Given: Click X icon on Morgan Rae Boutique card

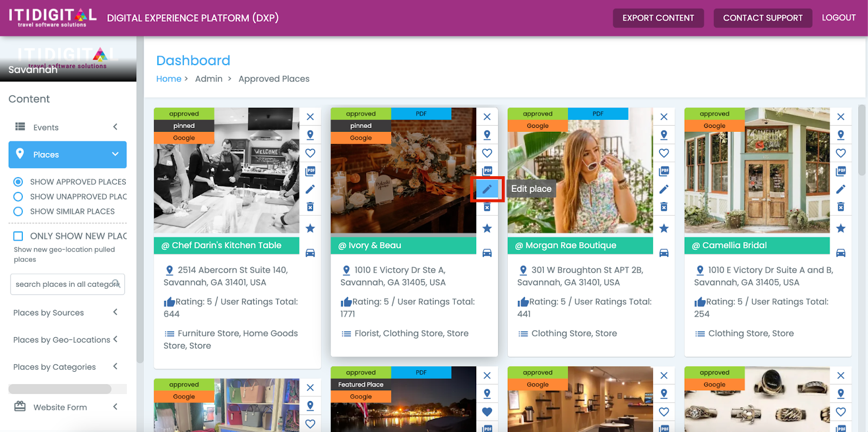Looking at the screenshot, I should pyautogui.click(x=664, y=117).
